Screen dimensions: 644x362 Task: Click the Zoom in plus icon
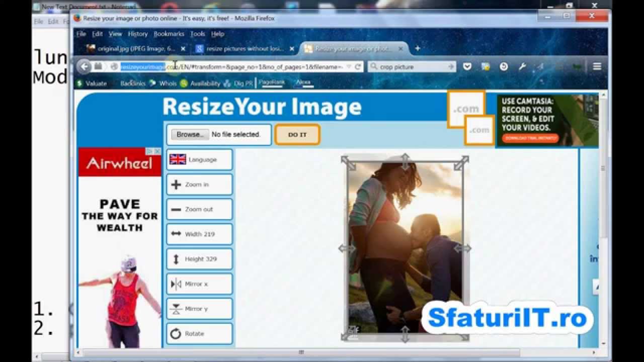point(176,185)
